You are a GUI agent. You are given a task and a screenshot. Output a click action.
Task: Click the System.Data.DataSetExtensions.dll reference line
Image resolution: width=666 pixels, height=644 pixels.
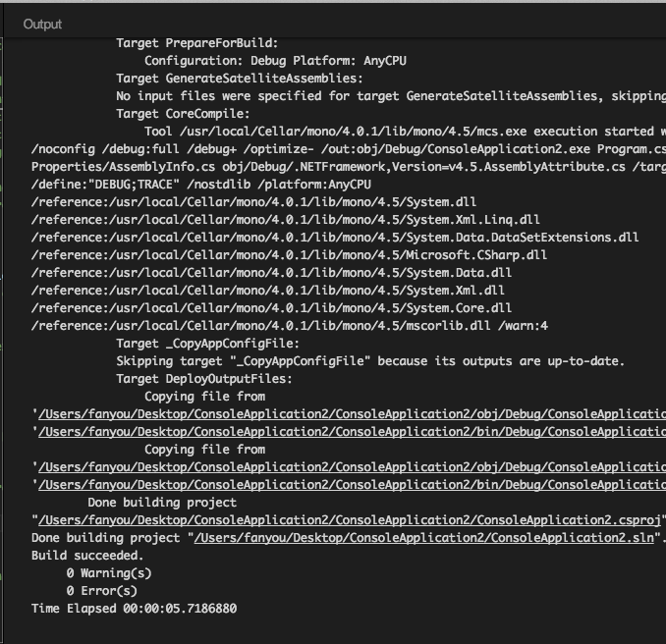(335, 238)
